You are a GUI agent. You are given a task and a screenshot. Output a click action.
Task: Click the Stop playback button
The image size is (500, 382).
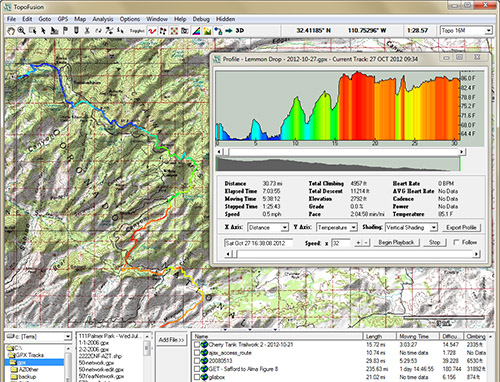[434, 242]
